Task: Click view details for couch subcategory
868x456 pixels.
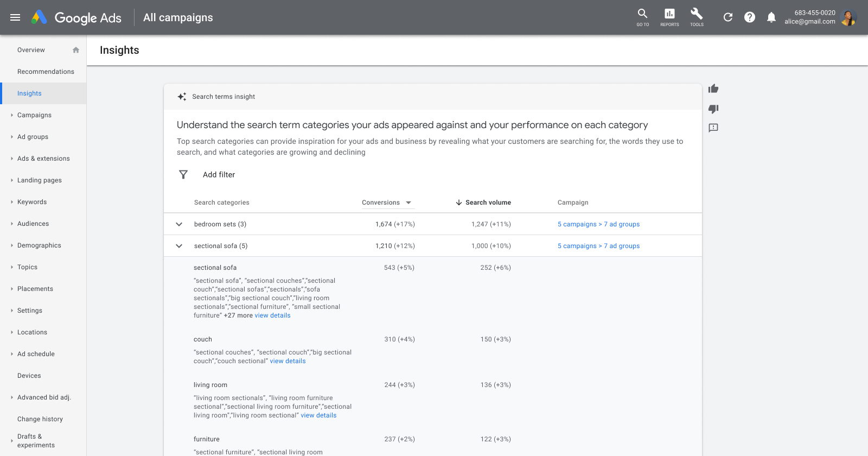Action: point(288,361)
